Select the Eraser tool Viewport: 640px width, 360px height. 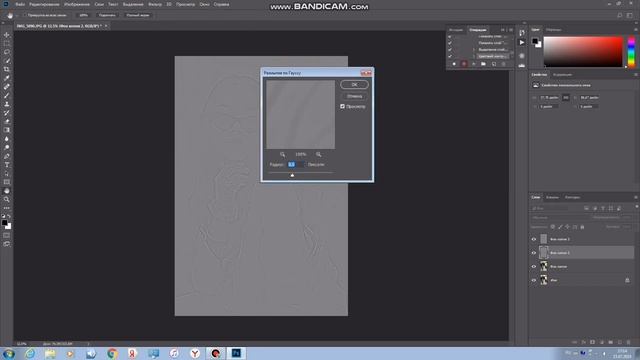point(7,121)
